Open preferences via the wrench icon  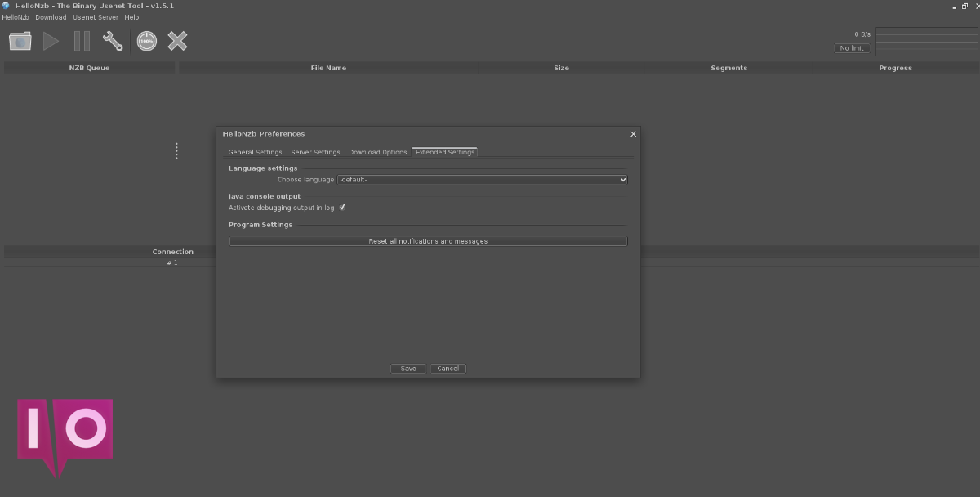(x=113, y=41)
